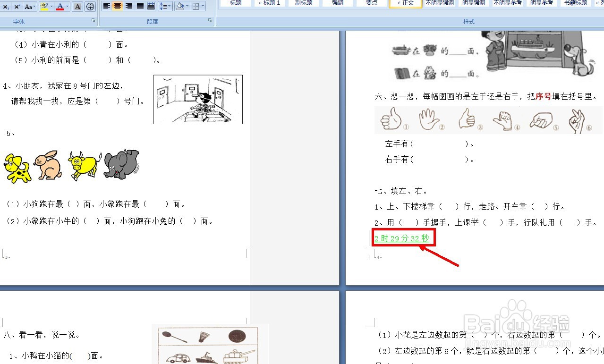The height and width of the screenshot is (364, 604).
Task: Apply the red font color
Action: (60, 7)
